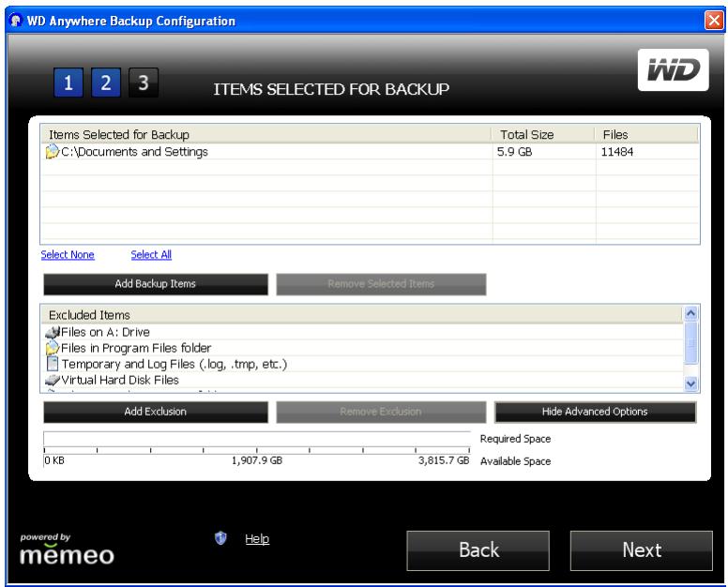The height and width of the screenshot is (587, 728).
Task: Select Files on A: Drive exclusion
Action: (x=363, y=332)
